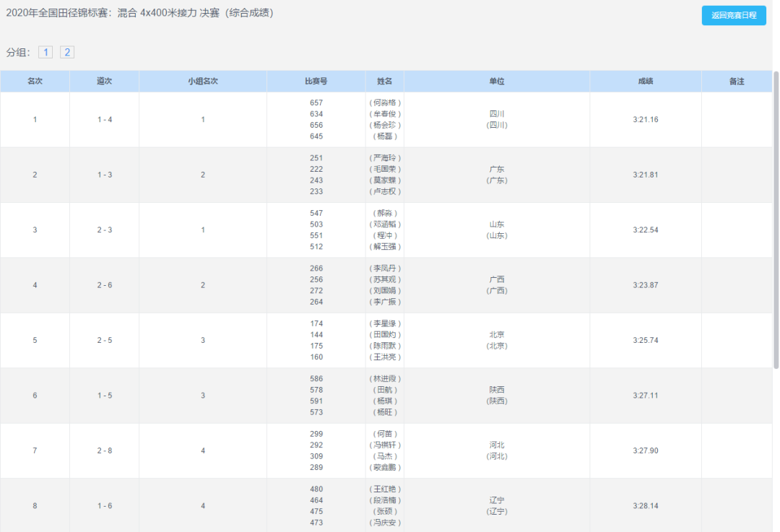780x532 pixels.
Task: Select the 3:21.81 result for 广东
Action: point(645,175)
